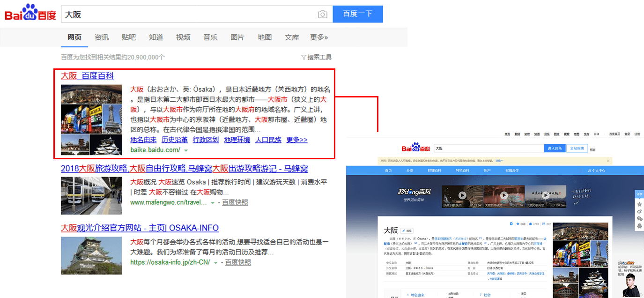The height and width of the screenshot is (298, 644).
Task: Click the share icon showing 272
Action: point(543,224)
